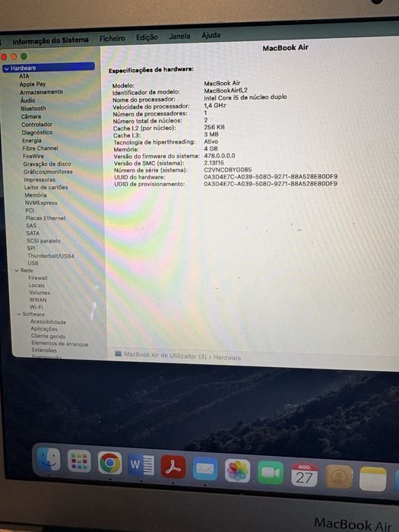The width and height of the screenshot is (399, 532).
Task: Select SCSI paralelo in the sidebar
Action: coord(44,241)
